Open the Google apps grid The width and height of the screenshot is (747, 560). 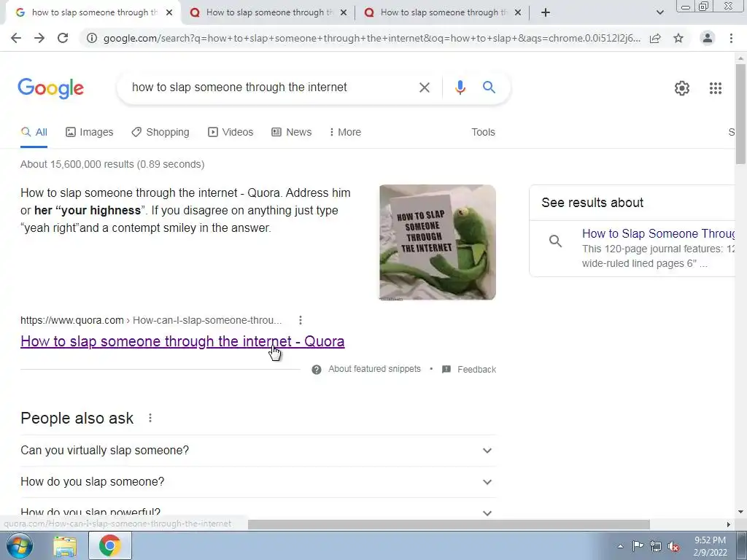click(x=715, y=88)
